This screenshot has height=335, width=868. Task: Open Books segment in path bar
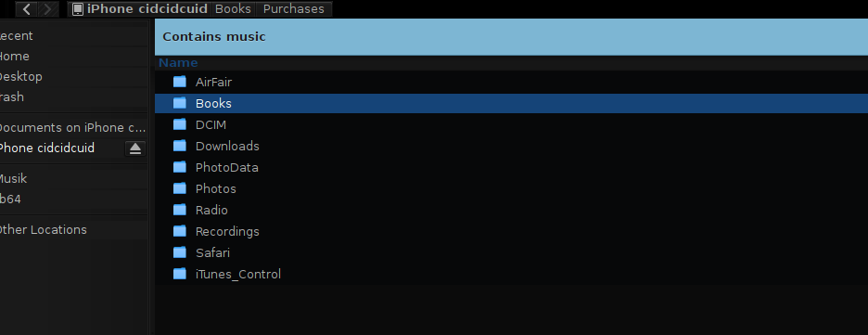[x=233, y=9]
